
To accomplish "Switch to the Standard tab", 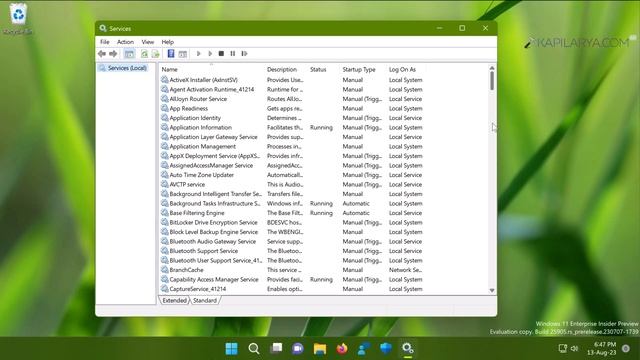I will coord(205,300).
